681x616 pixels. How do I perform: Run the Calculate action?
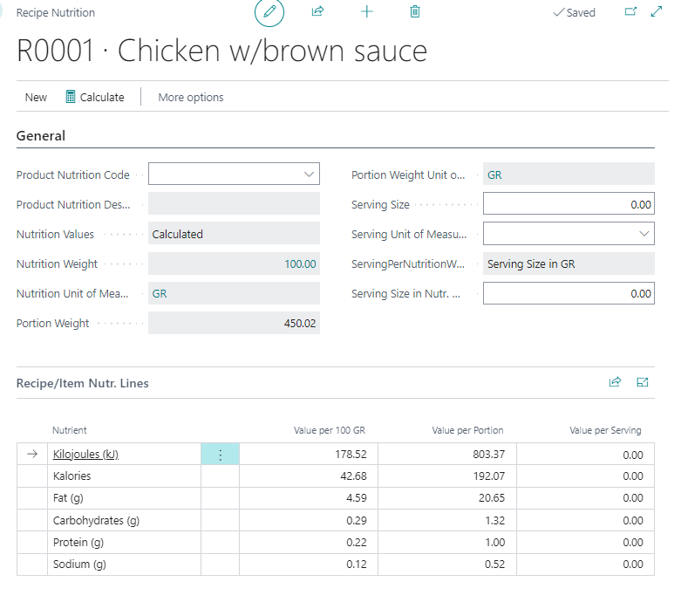tap(95, 97)
